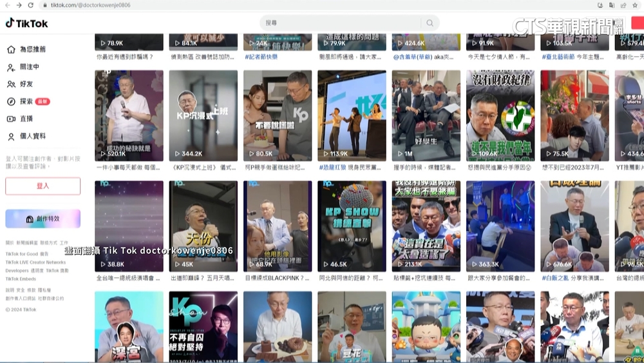
Task: Open the 探索 explore compass icon
Action: (11, 102)
